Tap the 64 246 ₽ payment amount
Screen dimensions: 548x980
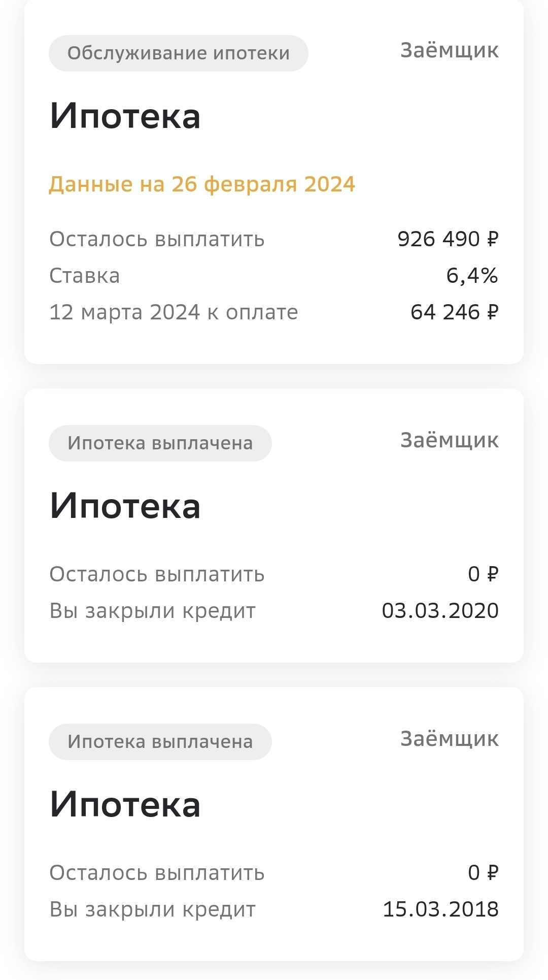(x=454, y=312)
